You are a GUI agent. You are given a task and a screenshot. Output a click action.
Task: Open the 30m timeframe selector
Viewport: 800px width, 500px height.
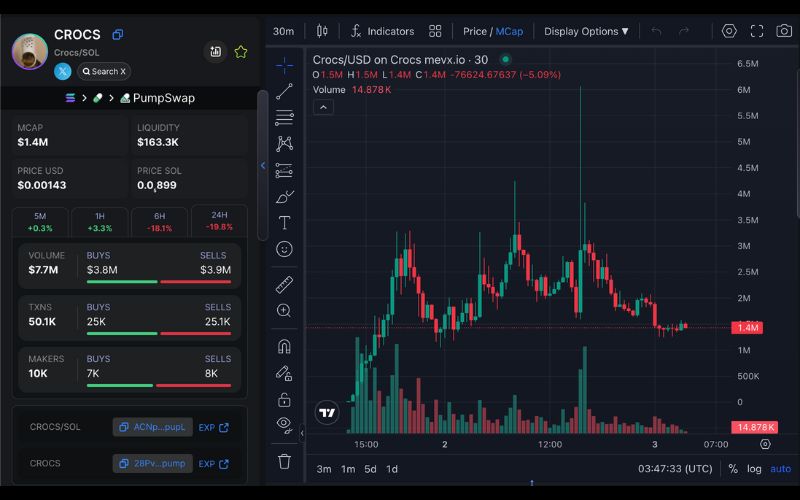coord(283,32)
